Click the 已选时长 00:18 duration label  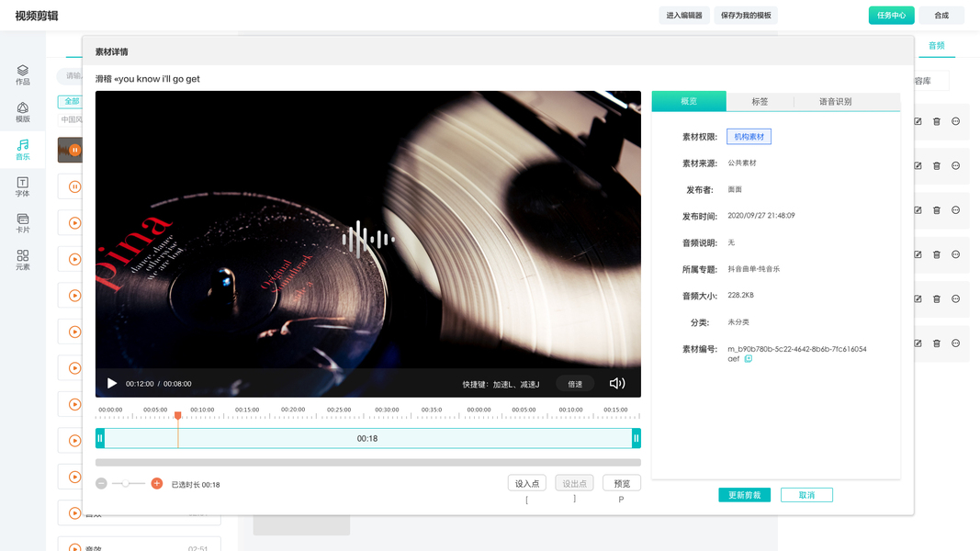[x=196, y=484]
